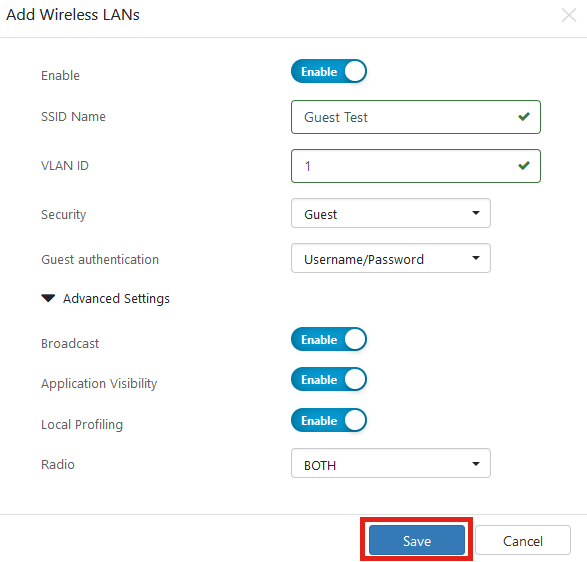Click the 'Application Visibility' label

pyautogui.click(x=99, y=383)
